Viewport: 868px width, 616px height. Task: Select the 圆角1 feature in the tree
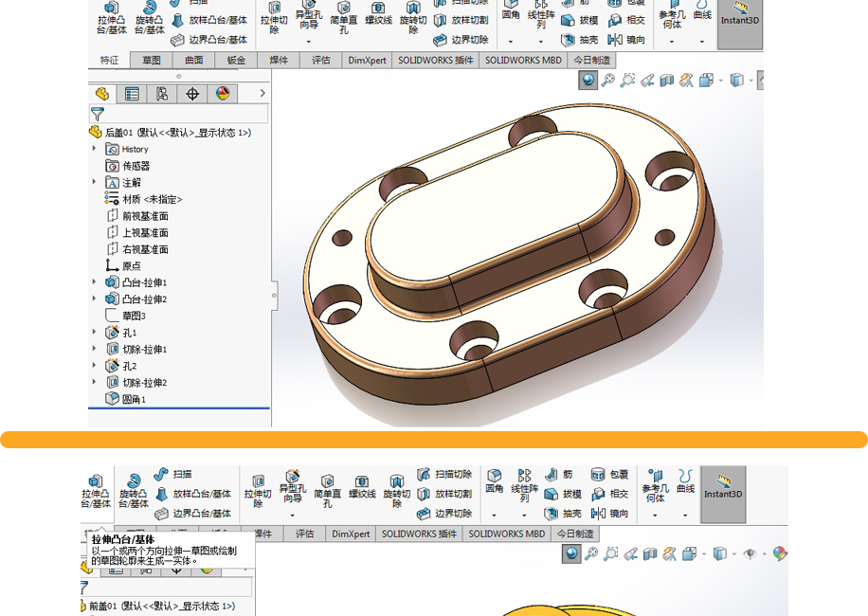(126, 399)
